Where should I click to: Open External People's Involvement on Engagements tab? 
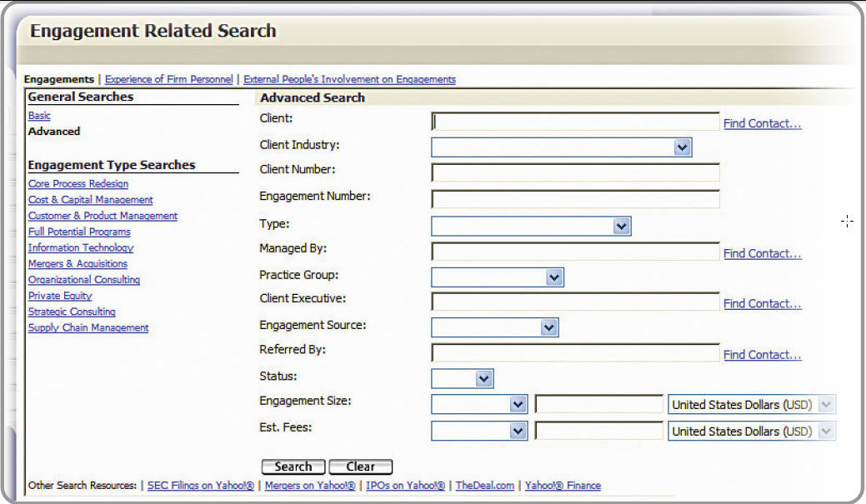349,79
